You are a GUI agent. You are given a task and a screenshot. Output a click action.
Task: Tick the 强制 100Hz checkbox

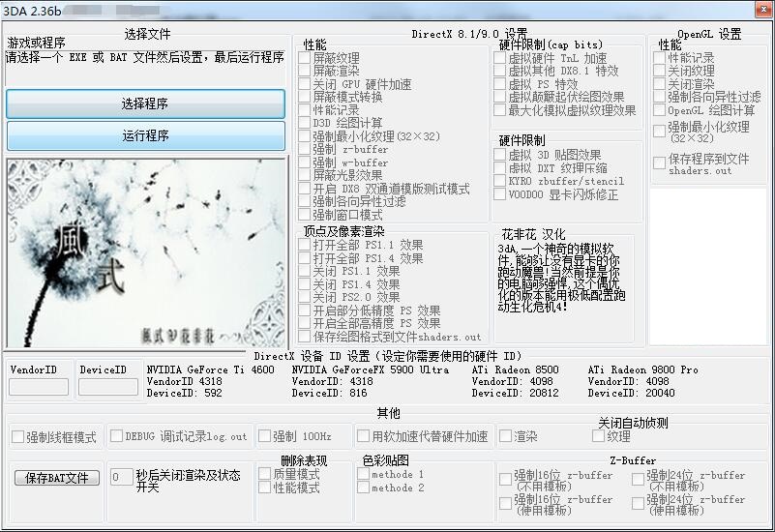coord(265,435)
